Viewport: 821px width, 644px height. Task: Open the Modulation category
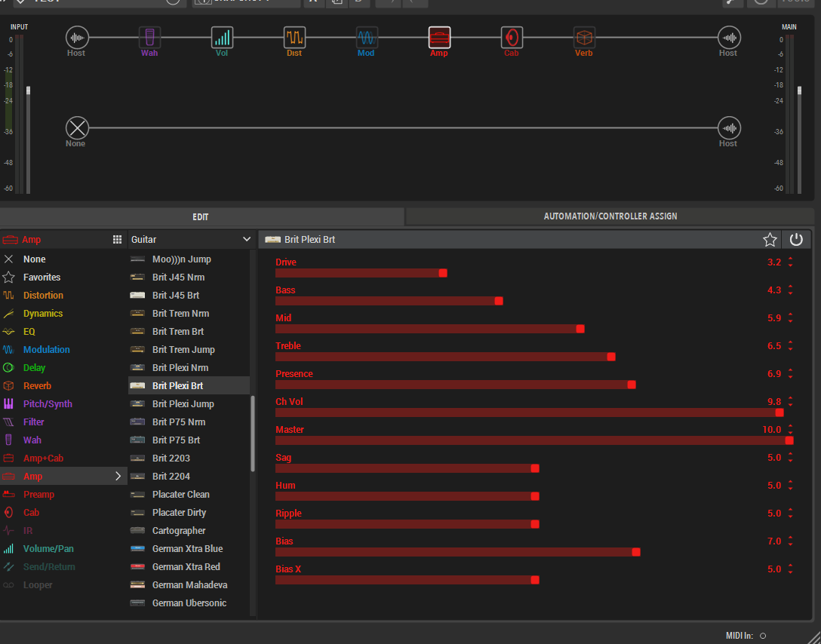(63, 349)
